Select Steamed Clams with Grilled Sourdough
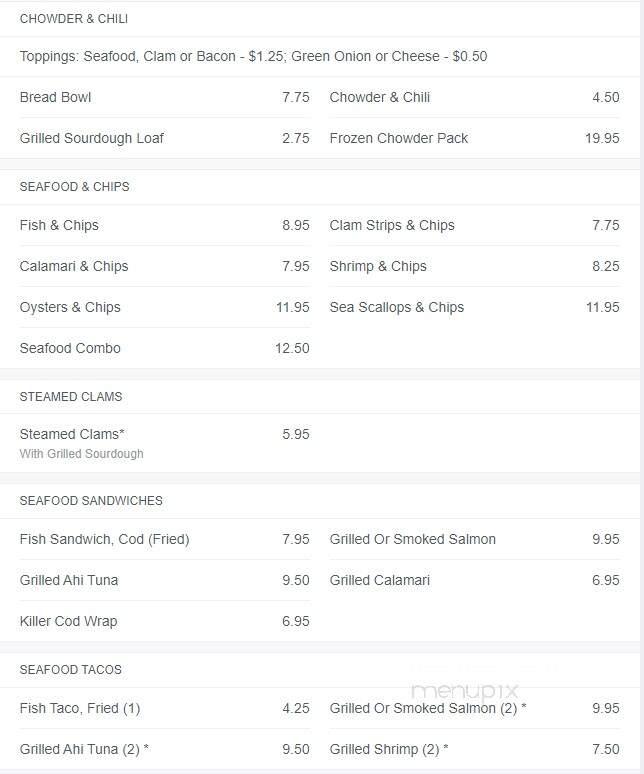Viewport: 644px width, 774px height. (164, 443)
